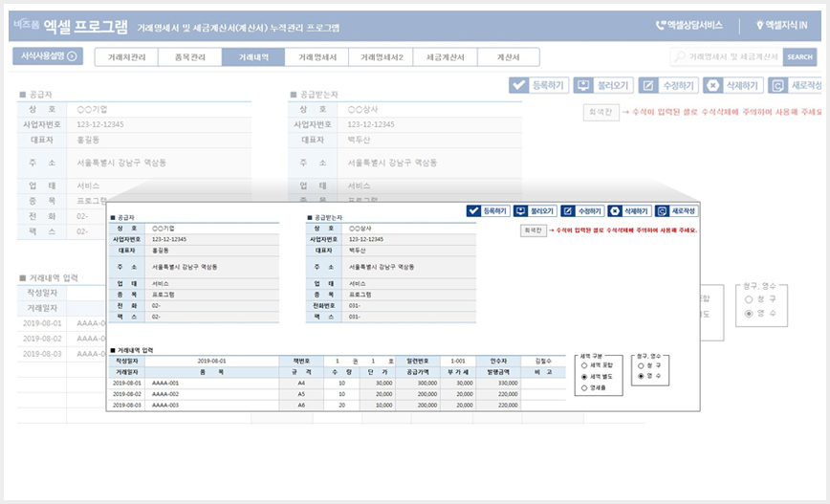Click the 부가세 column header
Image resolution: width=830 pixels, height=504 pixels.
click(x=458, y=372)
